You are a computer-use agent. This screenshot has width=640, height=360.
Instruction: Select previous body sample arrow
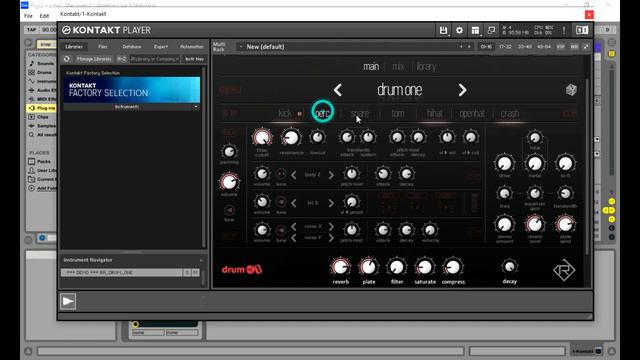coord(294,175)
